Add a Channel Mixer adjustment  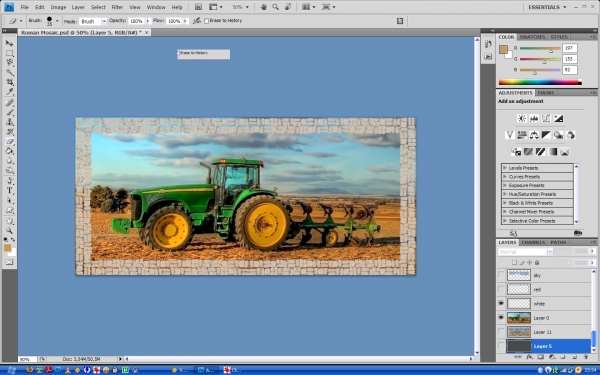point(571,135)
